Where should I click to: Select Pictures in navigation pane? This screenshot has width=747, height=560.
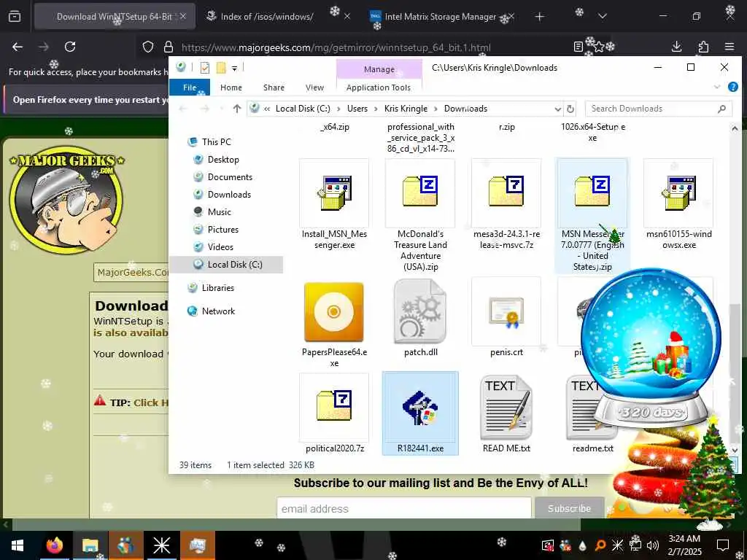pyautogui.click(x=223, y=230)
